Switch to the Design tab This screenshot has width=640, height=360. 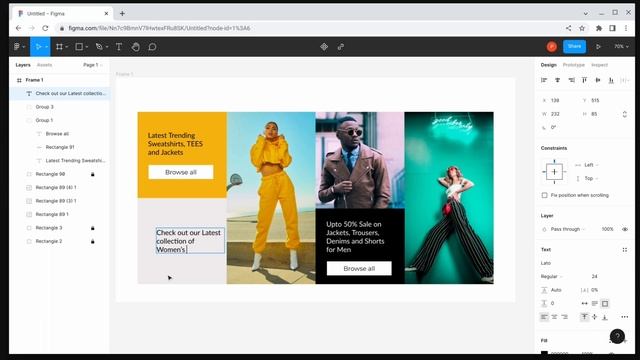pos(549,65)
